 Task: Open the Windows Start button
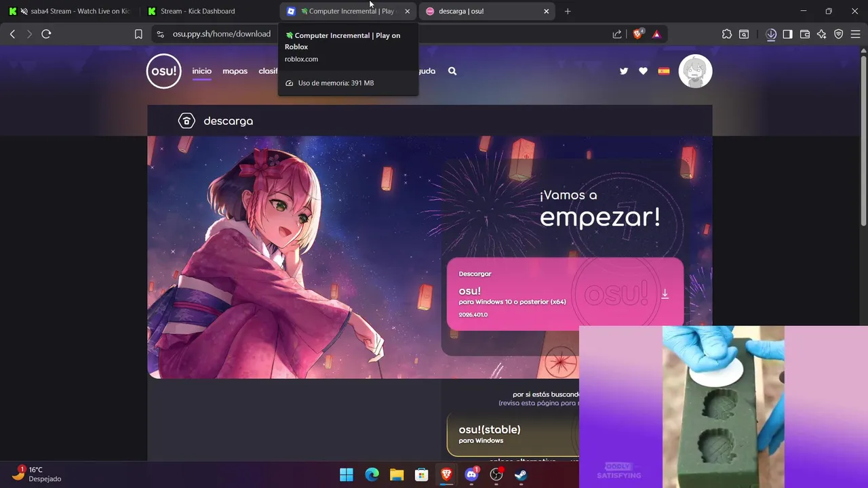coord(347,474)
